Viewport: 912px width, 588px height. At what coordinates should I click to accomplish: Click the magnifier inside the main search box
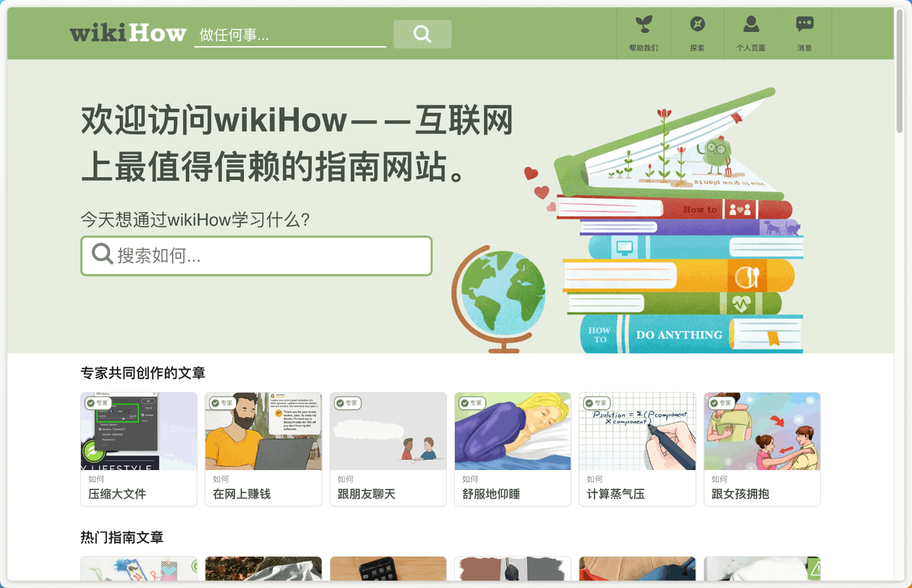click(x=101, y=254)
